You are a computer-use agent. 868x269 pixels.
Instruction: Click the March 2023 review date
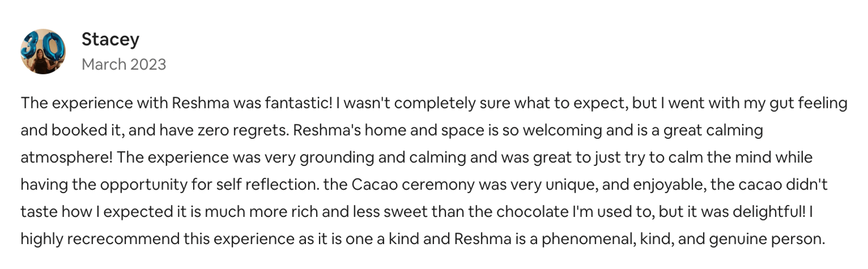(x=124, y=64)
